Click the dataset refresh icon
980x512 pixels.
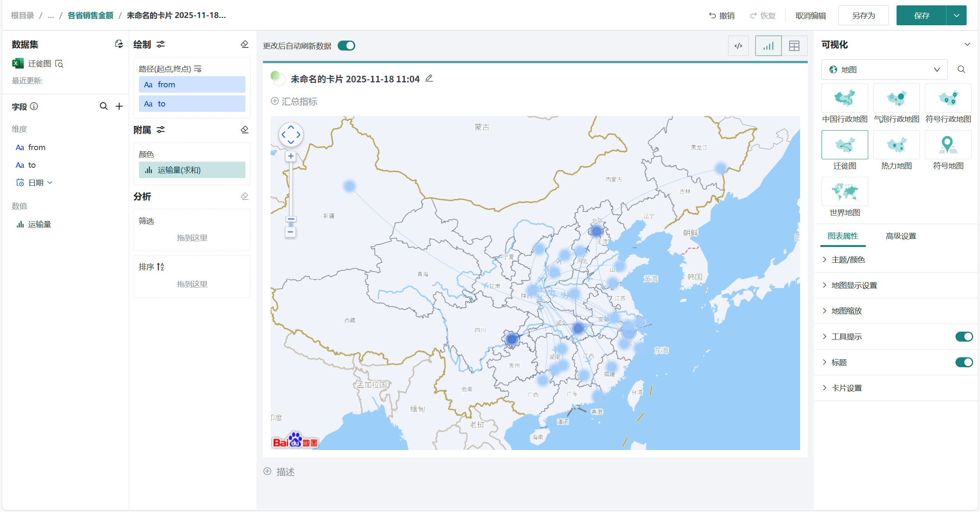[119, 44]
